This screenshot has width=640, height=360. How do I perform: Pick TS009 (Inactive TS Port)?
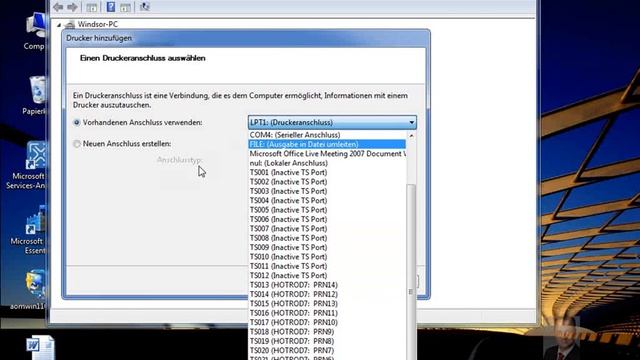tap(327, 247)
